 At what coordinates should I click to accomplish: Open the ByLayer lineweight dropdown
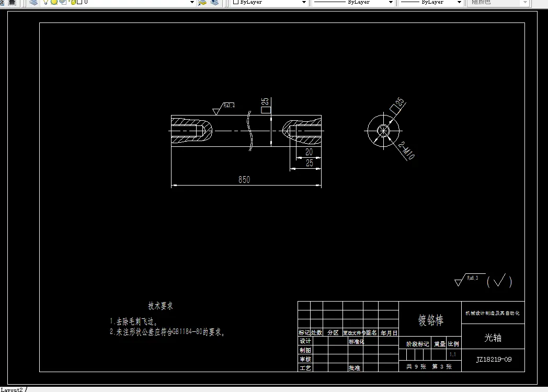pos(459,3)
